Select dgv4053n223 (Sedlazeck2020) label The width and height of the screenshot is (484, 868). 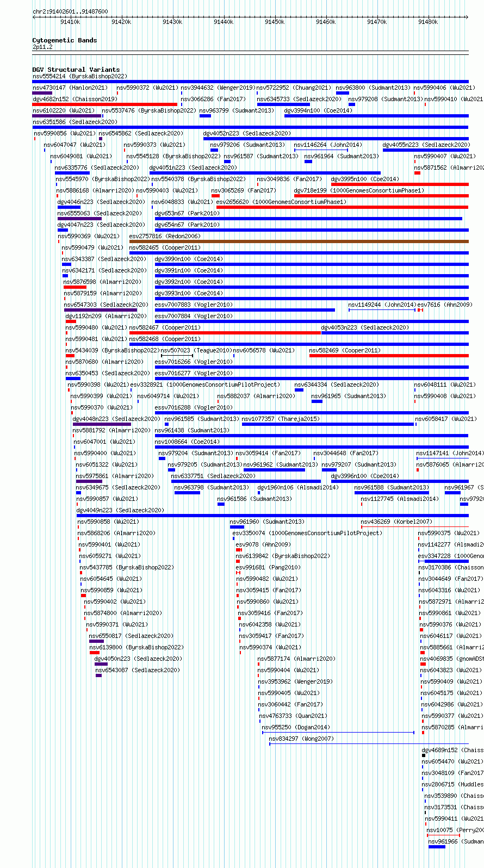(365, 327)
